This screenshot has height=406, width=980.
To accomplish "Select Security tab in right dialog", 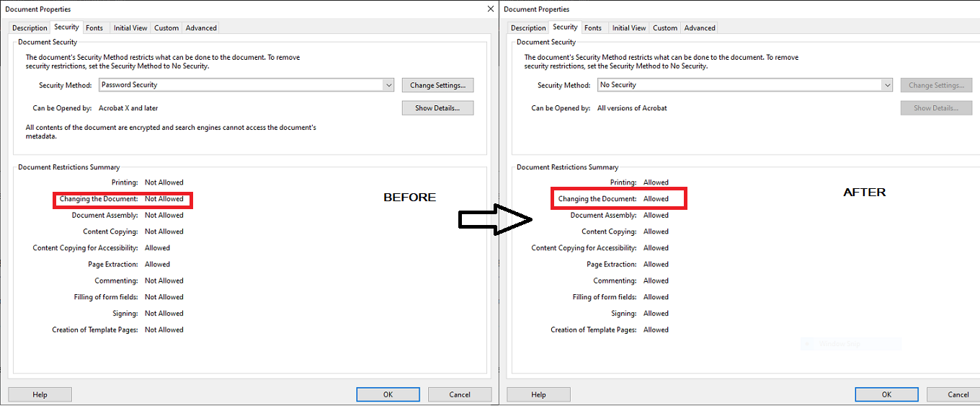I will (x=565, y=27).
